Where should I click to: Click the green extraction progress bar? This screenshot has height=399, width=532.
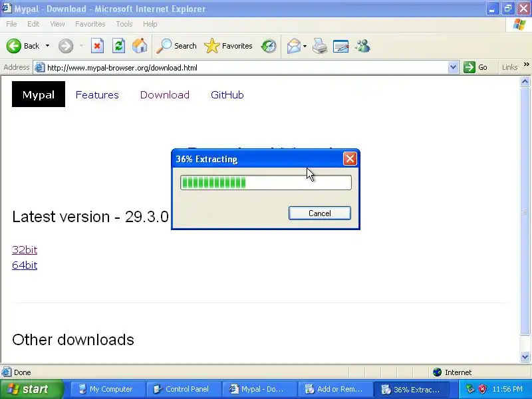265,182
